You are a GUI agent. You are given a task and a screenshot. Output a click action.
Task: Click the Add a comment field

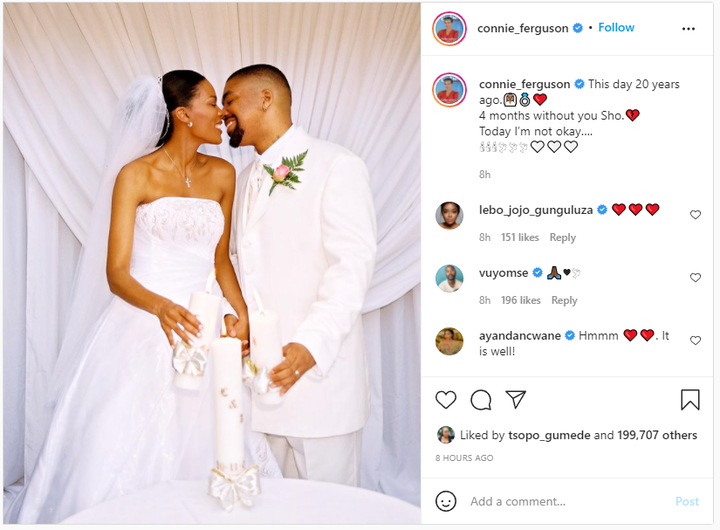(x=568, y=501)
